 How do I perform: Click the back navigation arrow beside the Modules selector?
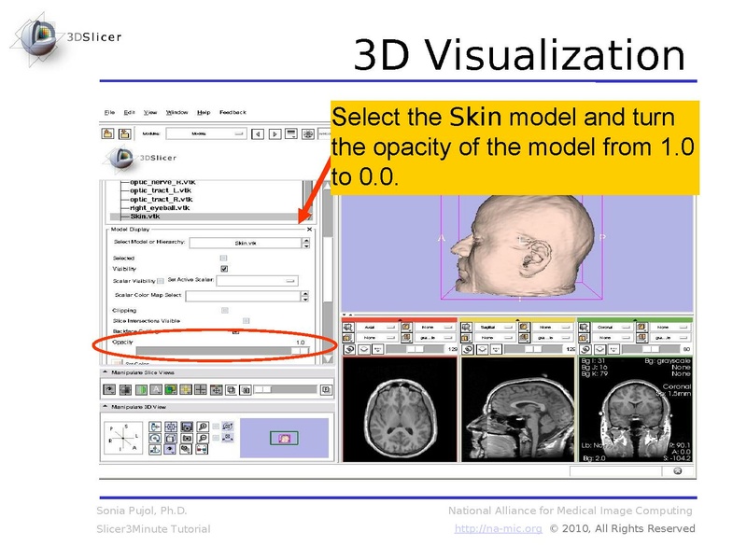pos(259,133)
